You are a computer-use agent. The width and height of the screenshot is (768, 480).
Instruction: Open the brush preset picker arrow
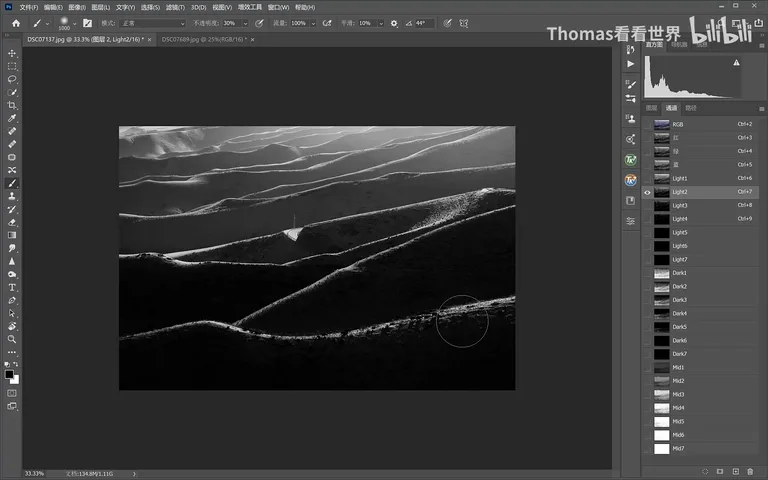[x=74, y=23]
